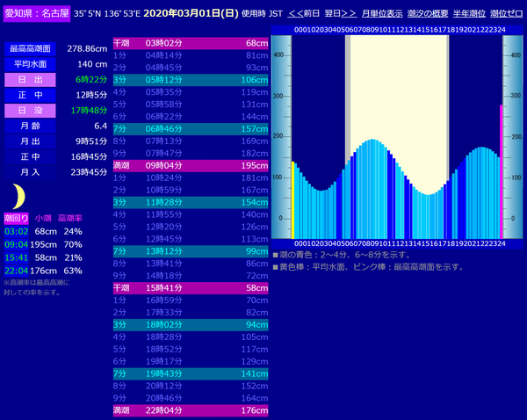Click the pink highest tide bar in chart
Image resolution: width=527 pixels, height=420 pixels.
click(502, 171)
